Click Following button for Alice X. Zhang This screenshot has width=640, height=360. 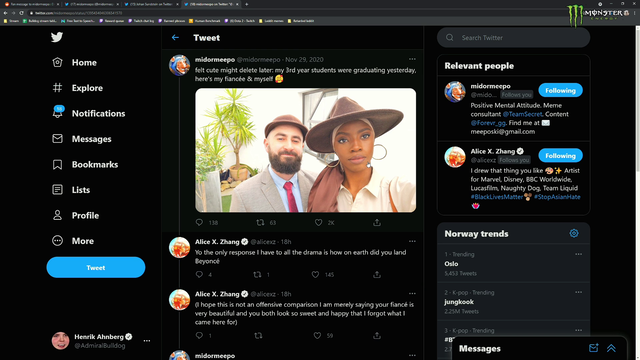coord(560,156)
